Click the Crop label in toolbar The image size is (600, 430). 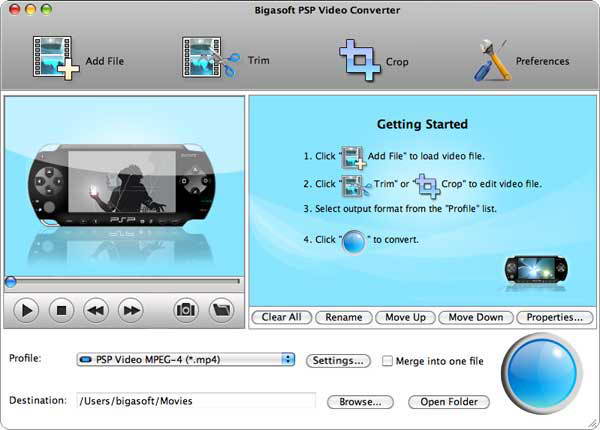coord(397,62)
